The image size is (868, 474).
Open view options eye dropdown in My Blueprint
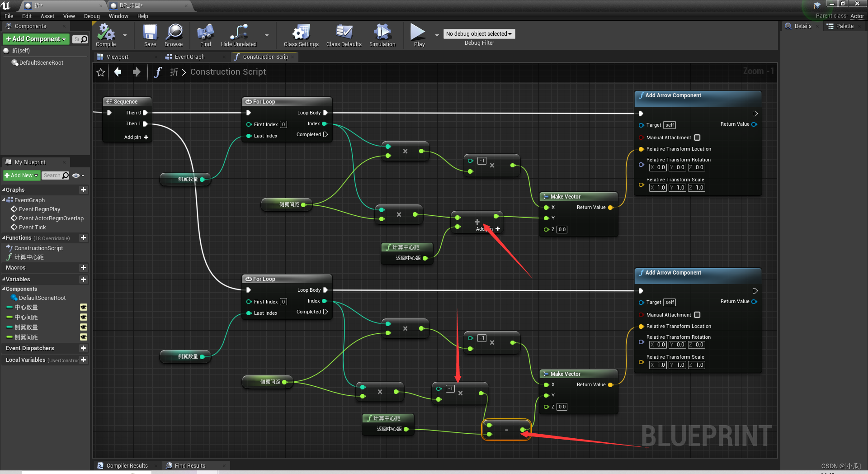coord(79,175)
